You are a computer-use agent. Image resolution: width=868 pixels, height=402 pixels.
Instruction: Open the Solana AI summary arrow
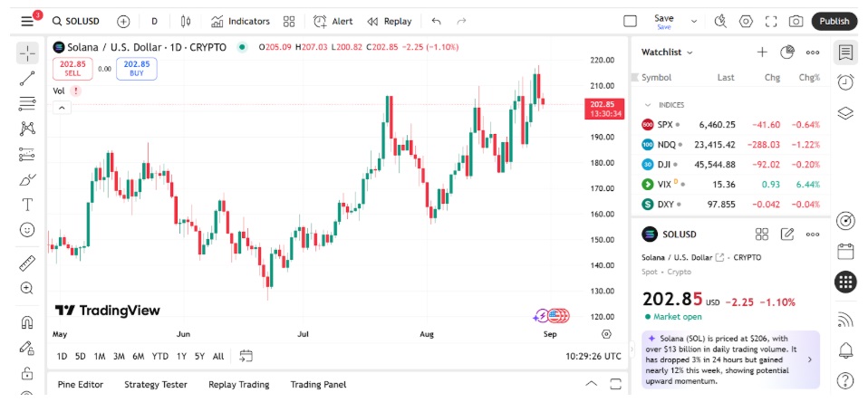click(x=810, y=359)
